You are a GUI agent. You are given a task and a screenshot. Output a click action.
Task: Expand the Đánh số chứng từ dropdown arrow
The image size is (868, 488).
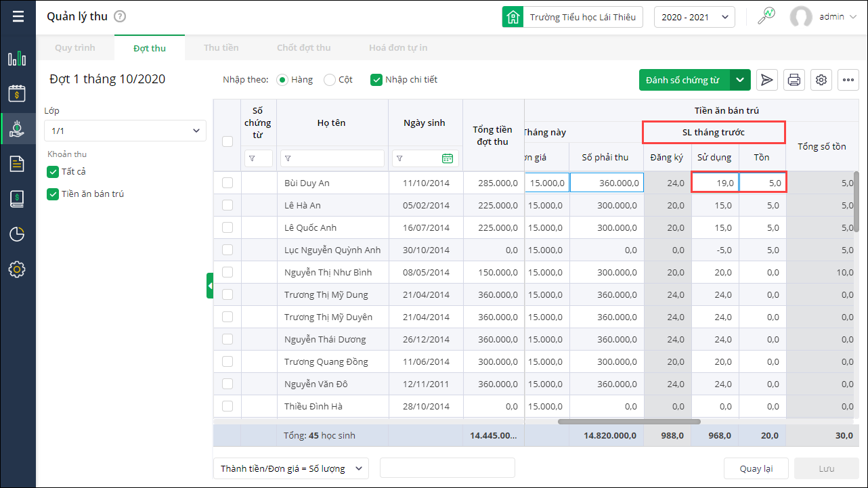[x=740, y=80]
